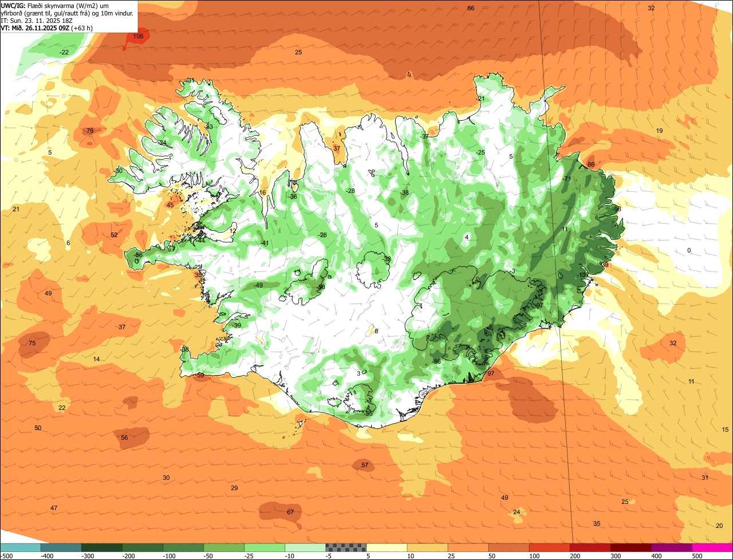Click the checkered -5 to 5 legend swatch

click(346, 547)
